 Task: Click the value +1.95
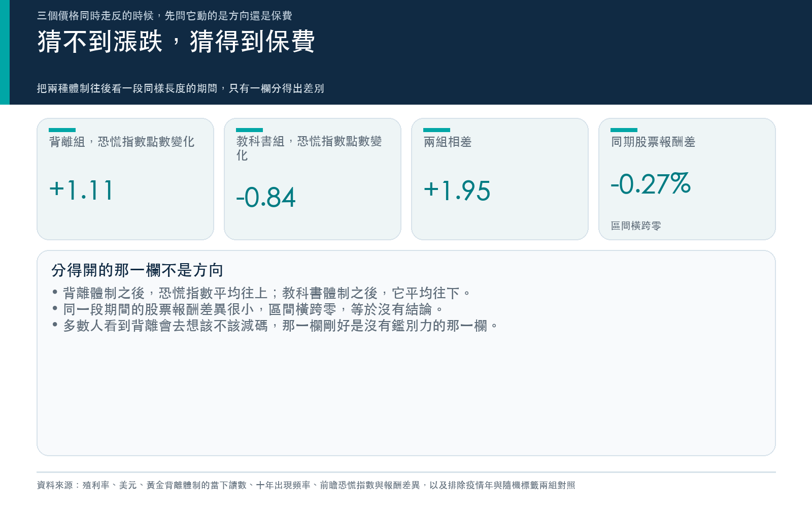457,191
